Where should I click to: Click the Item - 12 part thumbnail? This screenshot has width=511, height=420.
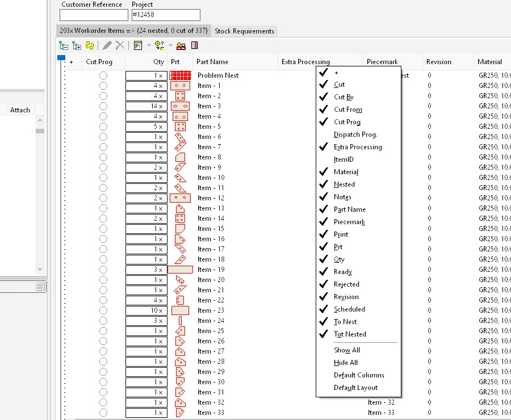click(x=180, y=198)
